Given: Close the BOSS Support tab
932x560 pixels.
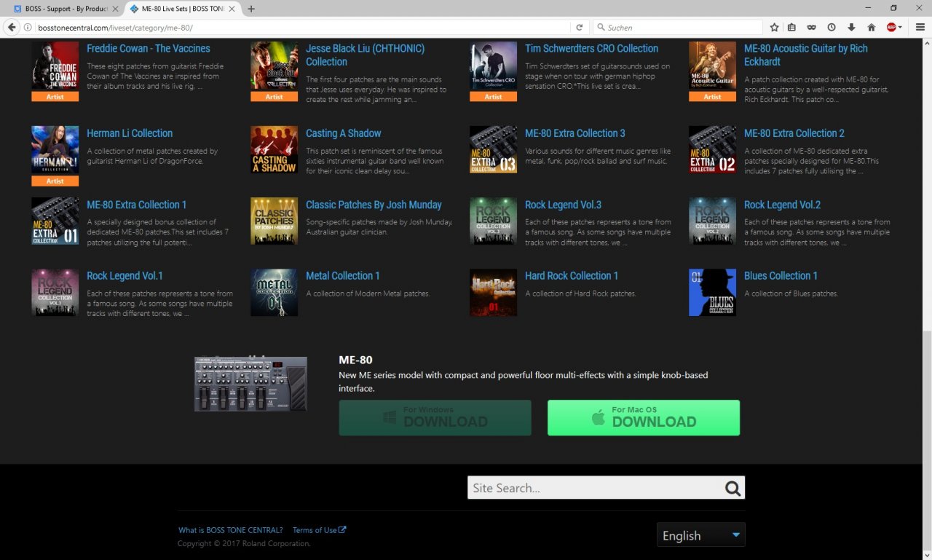Looking at the screenshot, I should tap(115, 9).
